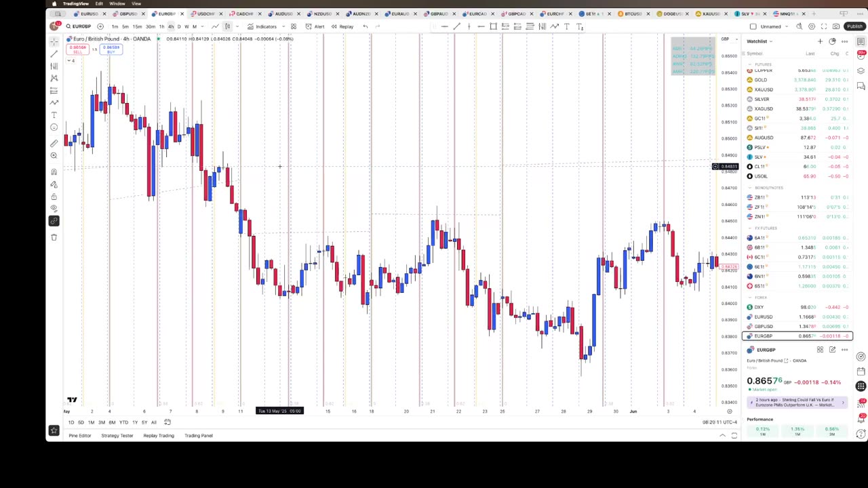The image size is (868, 488).
Task: Select DXY in the watchlist
Action: [x=798, y=307]
